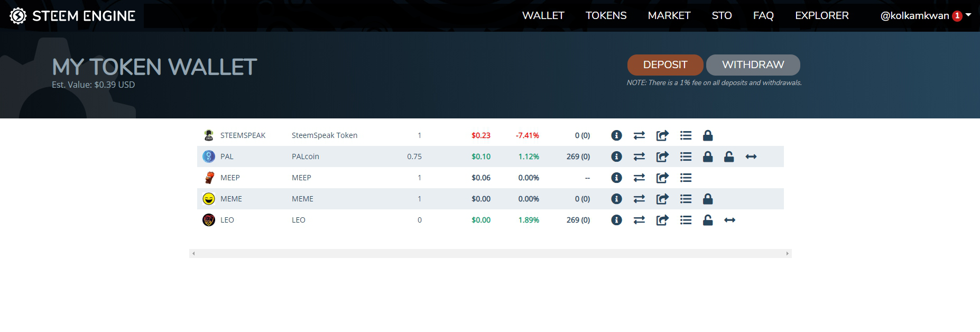The width and height of the screenshot is (980, 332).
Task: View the LEO history list icon
Action: click(686, 220)
